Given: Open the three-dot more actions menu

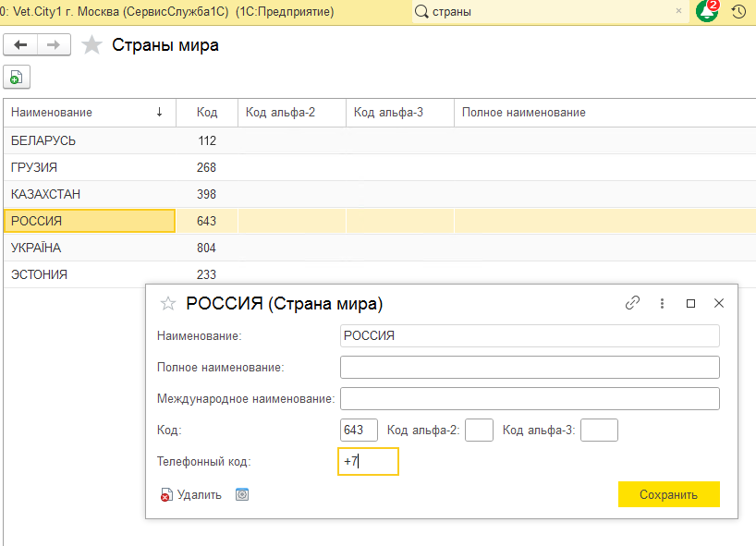Looking at the screenshot, I should 662,302.
